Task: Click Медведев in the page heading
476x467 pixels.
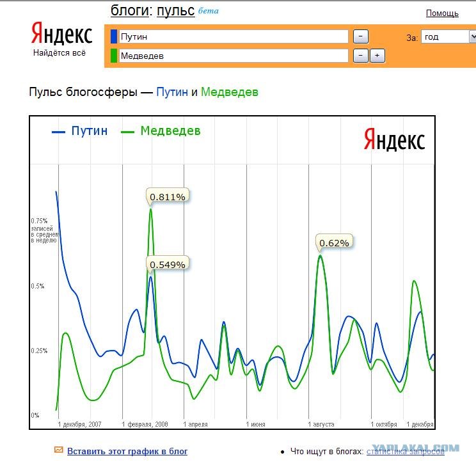Action: pyautogui.click(x=230, y=92)
